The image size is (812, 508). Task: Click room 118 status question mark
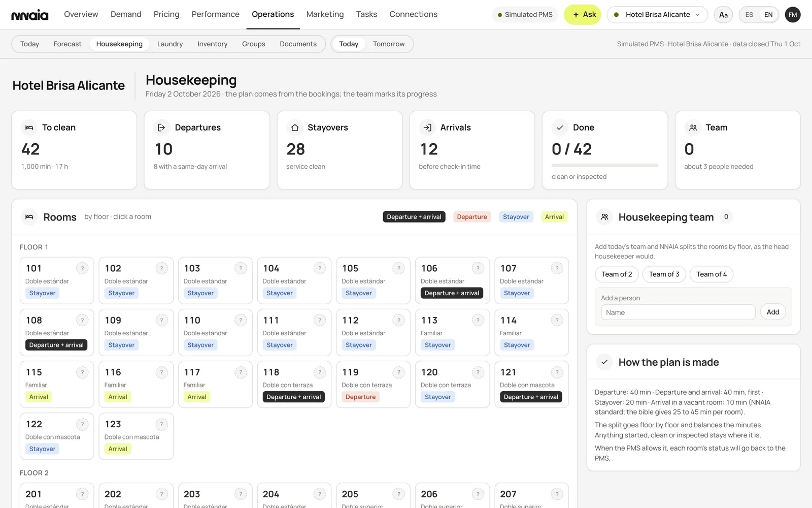(320, 372)
